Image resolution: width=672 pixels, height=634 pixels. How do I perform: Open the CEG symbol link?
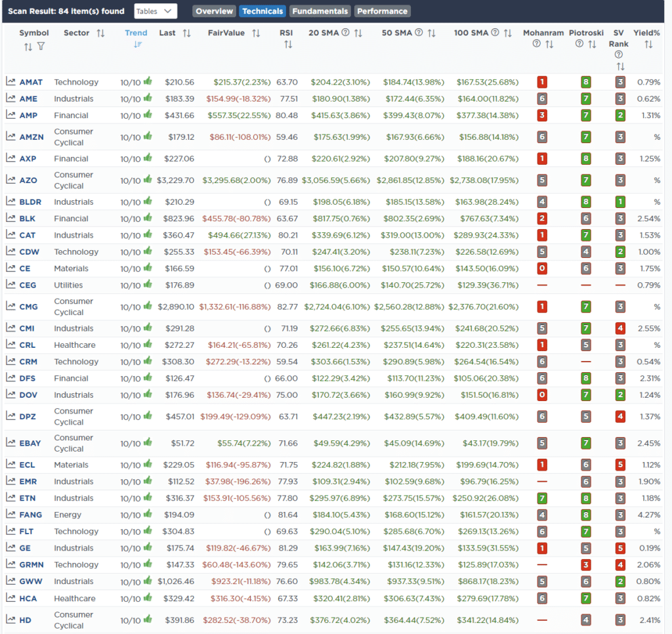(x=28, y=285)
